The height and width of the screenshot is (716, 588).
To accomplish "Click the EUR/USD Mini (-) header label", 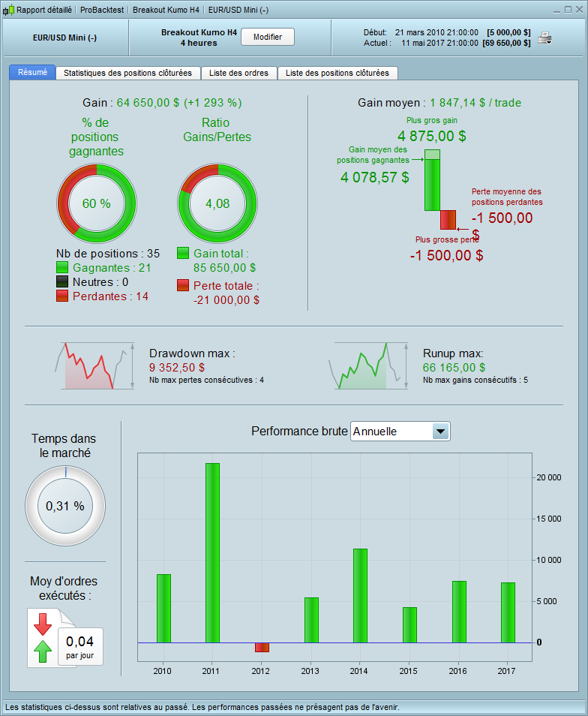I will (x=64, y=38).
